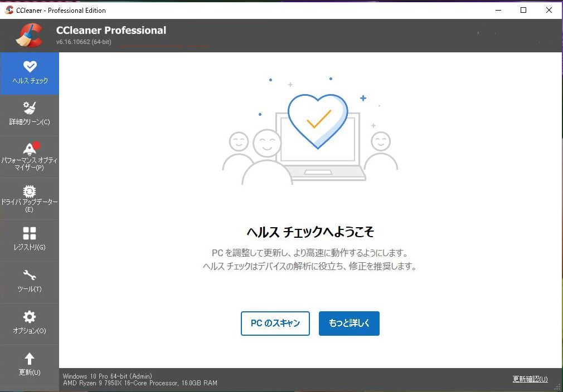563x392 pixels.
Task: Click window resize grip at corner
Action: [x=557, y=387]
